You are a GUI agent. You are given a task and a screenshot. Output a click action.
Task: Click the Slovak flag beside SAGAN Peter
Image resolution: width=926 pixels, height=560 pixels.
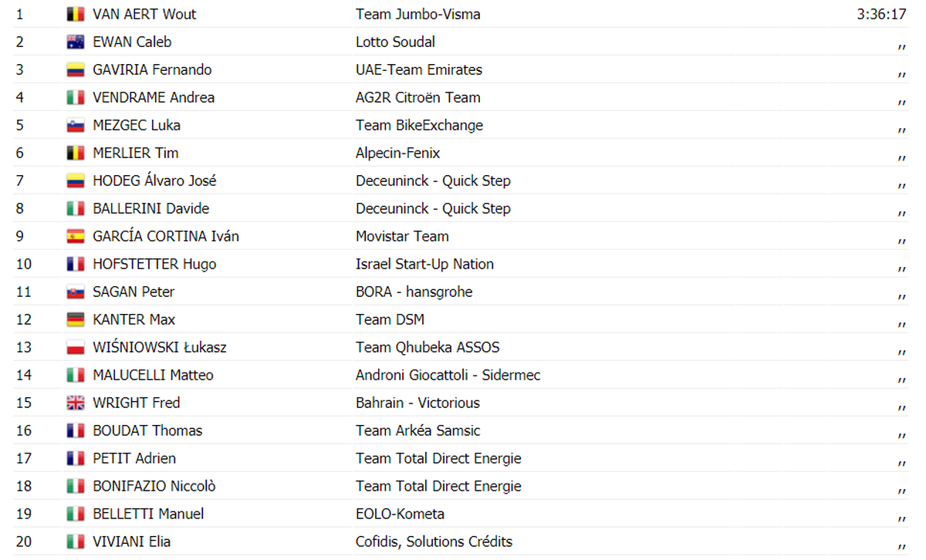(x=75, y=292)
